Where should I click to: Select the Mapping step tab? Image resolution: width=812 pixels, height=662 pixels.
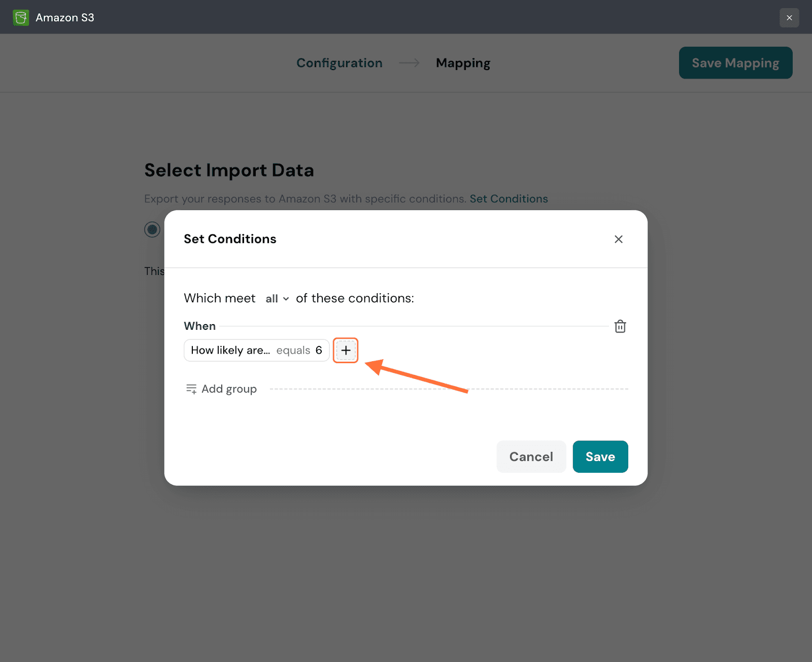click(463, 63)
